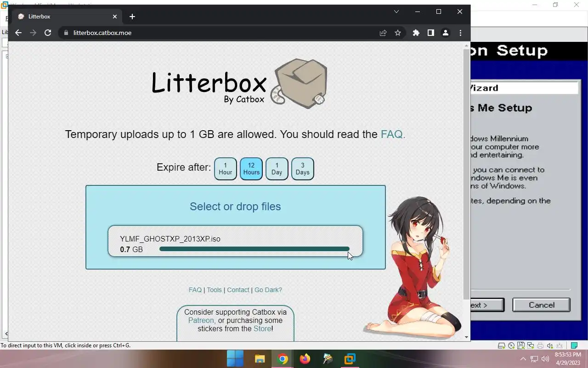Click file name YLMF_GHOSTXP_2013XP.iso
Screen dimensions: 588x368
(170, 239)
